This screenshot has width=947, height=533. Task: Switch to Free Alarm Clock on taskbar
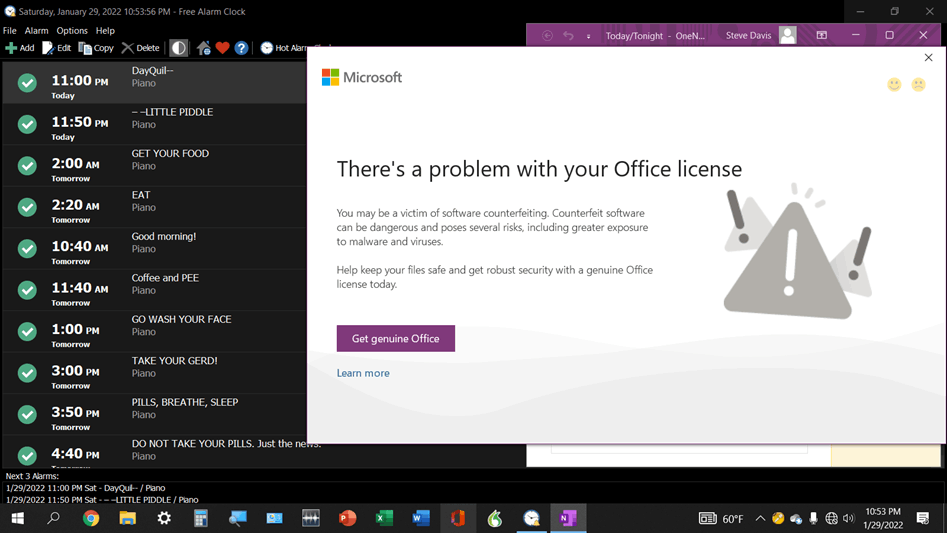[531, 518]
